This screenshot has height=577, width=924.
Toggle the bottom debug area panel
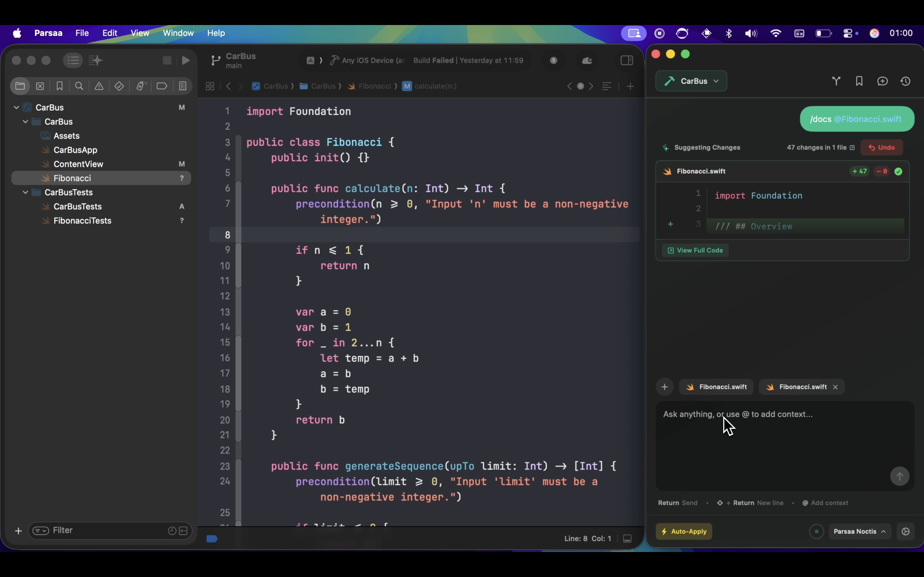(627, 539)
